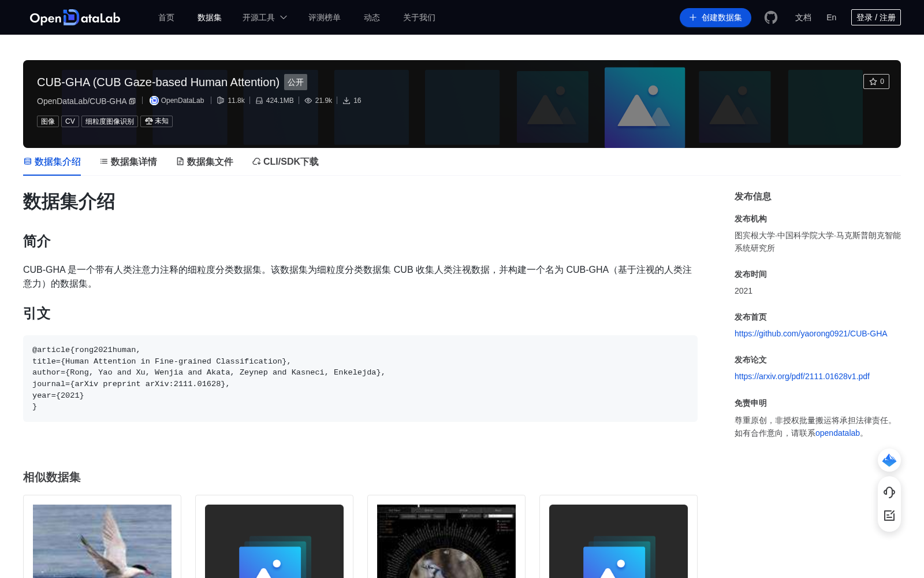924x578 pixels.
Task: Click the CUB-GHA dataset title text
Action: [x=158, y=82]
